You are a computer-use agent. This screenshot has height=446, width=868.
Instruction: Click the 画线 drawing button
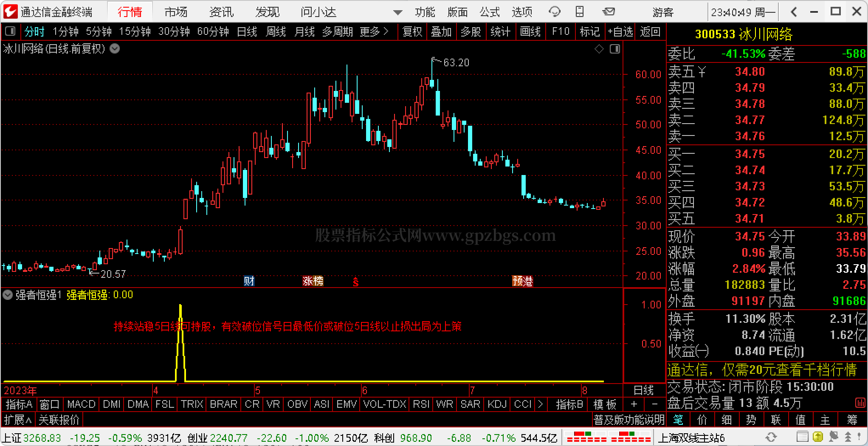(x=530, y=31)
